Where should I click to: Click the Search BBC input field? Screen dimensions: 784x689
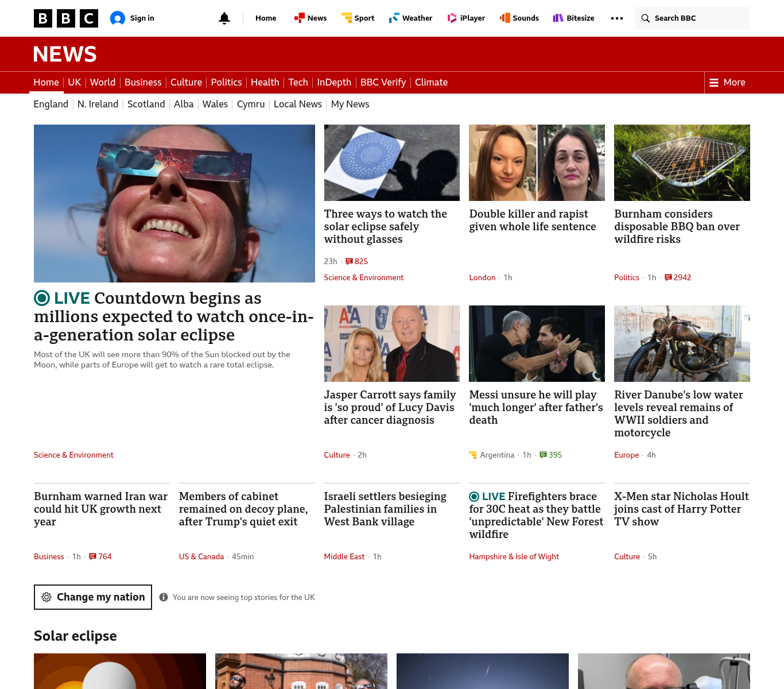coord(693,18)
